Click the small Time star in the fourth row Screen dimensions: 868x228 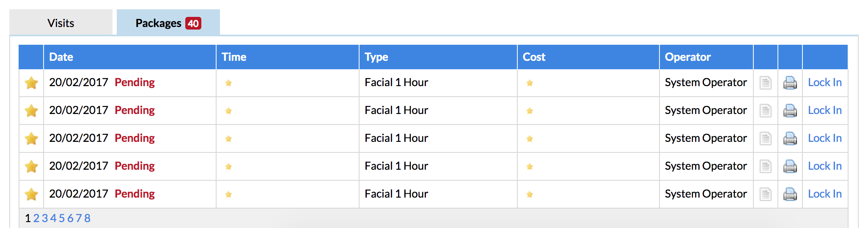click(x=228, y=166)
